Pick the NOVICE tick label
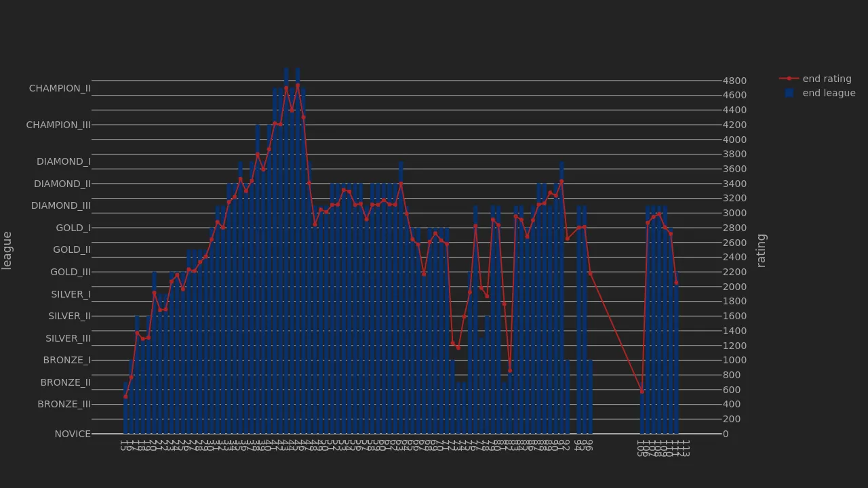This screenshot has width=868, height=488. point(73,434)
